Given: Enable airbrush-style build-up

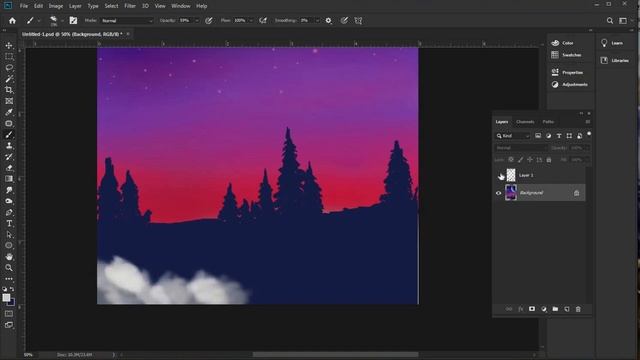Looking at the screenshot, I should pos(263,20).
